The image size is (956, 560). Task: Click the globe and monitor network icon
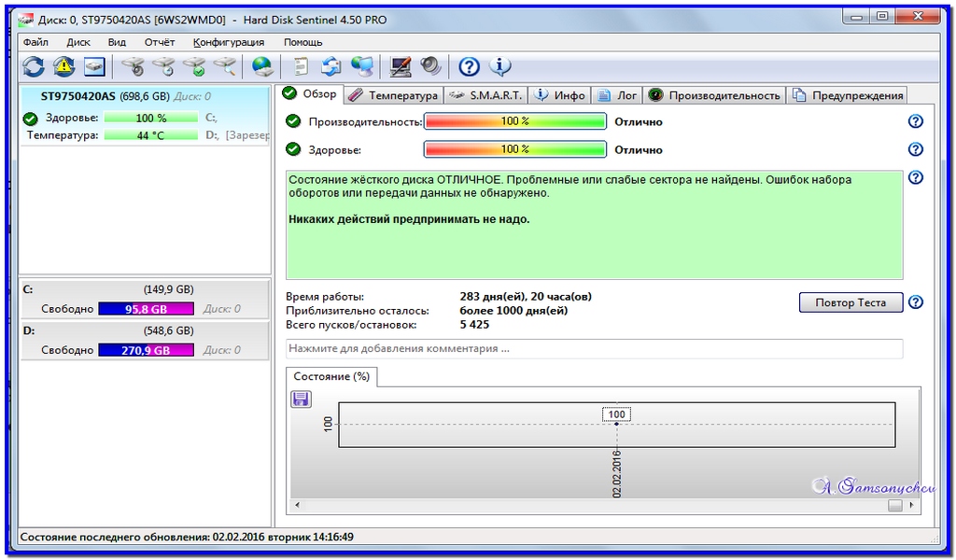click(x=363, y=66)
